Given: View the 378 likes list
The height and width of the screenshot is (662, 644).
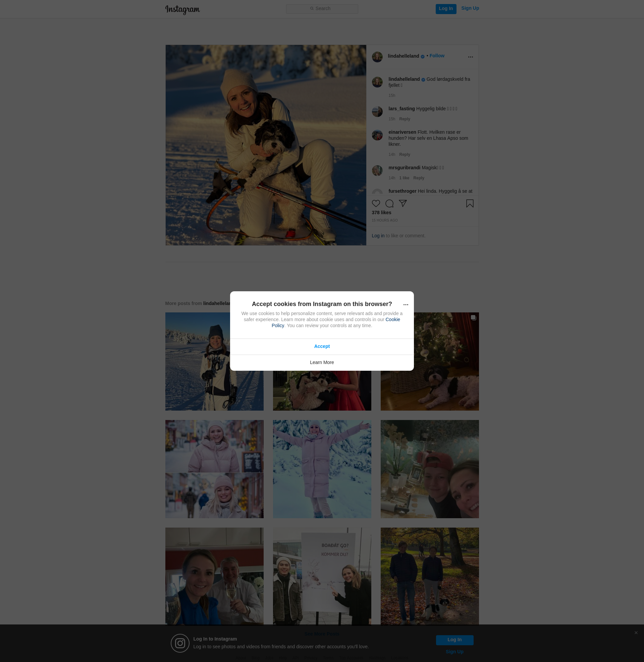Looking at the screenshot, I should pos(381,213).
